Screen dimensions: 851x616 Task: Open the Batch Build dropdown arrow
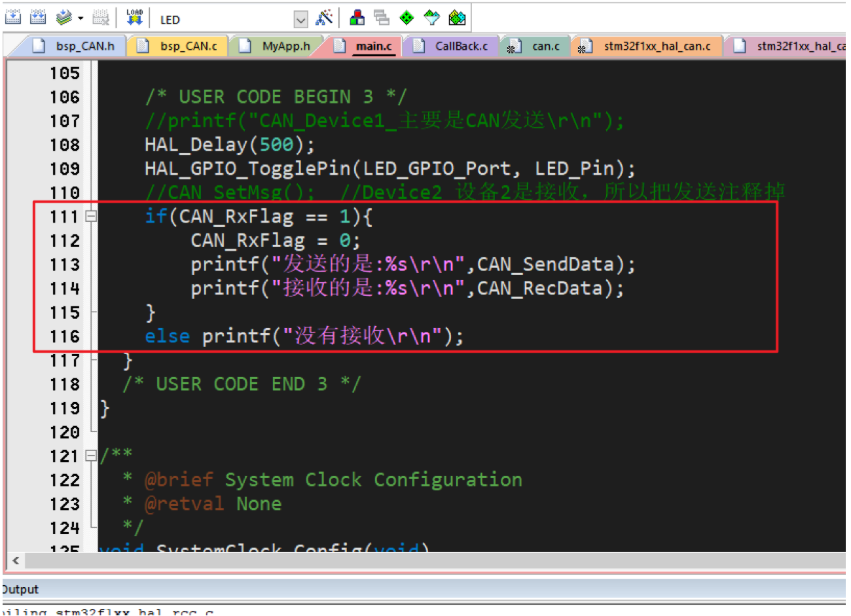pyautogui.click(x=81, y=18)
